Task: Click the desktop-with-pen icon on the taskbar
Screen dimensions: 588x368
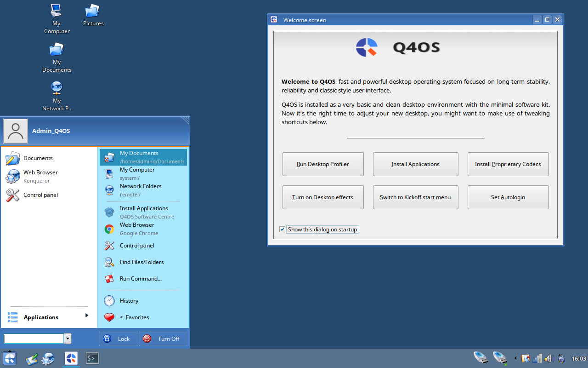Action: [32, 359]
